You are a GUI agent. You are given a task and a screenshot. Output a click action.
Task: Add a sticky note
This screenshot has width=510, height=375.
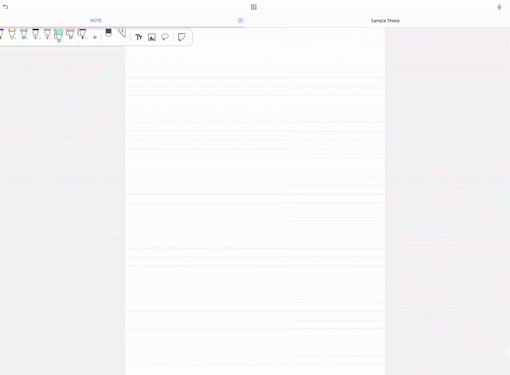point(182,37)
